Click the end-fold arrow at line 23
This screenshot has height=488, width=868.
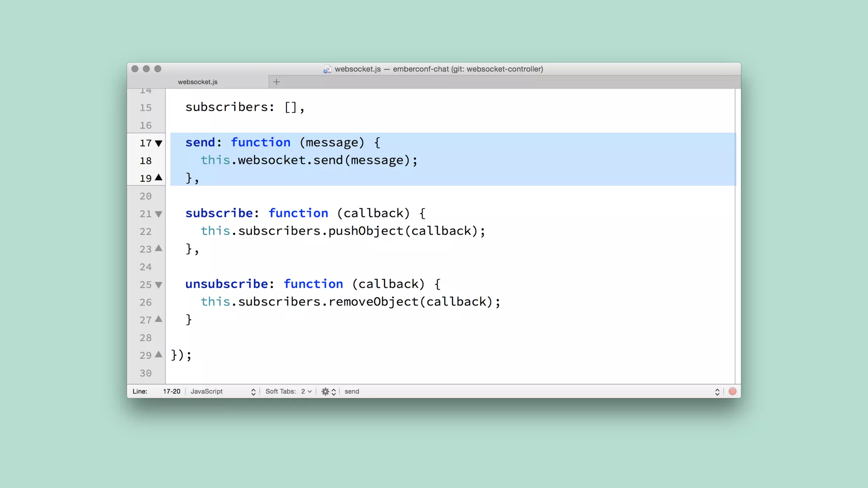(159, 248)
